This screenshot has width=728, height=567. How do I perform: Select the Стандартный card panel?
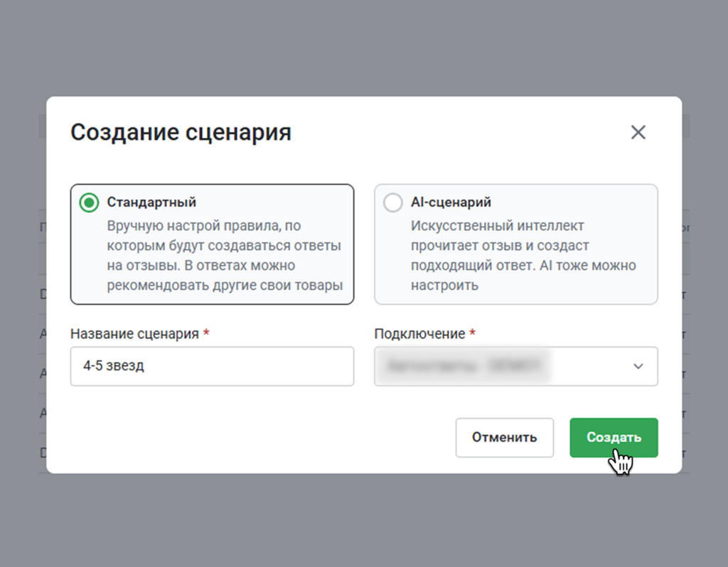tap(212, 244)
